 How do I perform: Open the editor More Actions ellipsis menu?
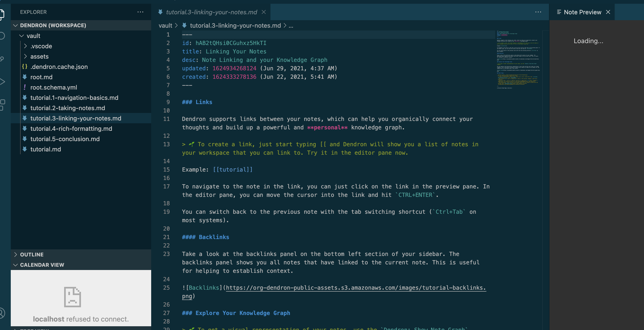(538, 12)
